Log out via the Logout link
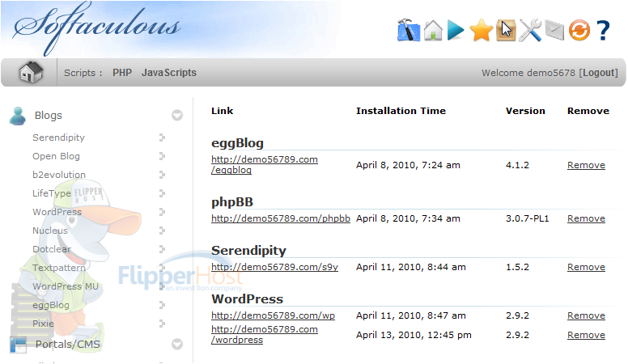Screen dimensions: 628x364 600,73
